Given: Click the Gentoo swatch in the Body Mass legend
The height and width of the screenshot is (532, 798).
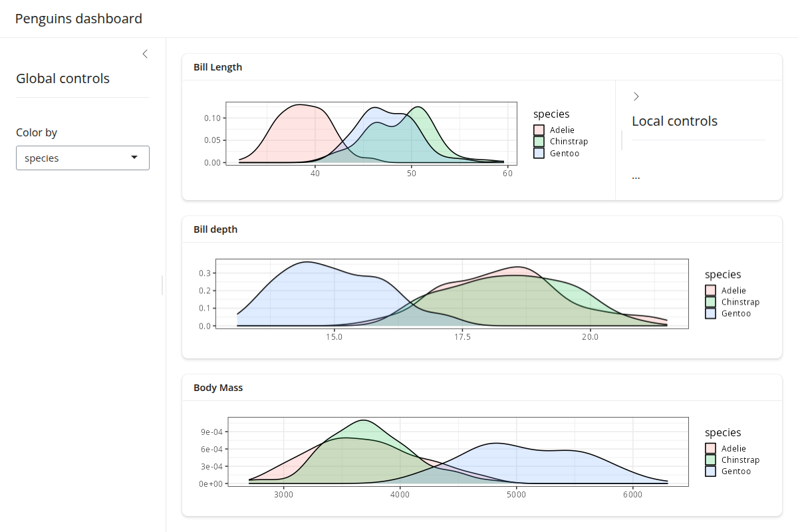Looking at the screenshot, I should click(x=710, y=471).
